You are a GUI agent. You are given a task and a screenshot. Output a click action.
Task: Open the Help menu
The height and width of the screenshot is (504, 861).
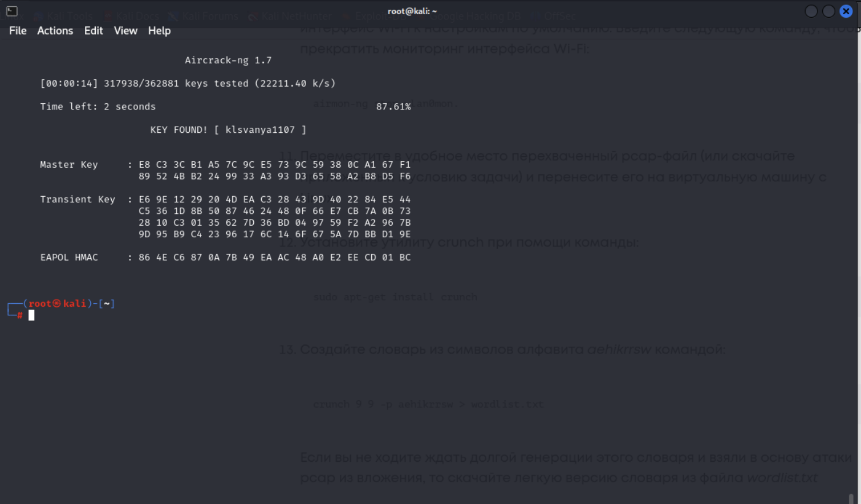(x=159, y=31)
